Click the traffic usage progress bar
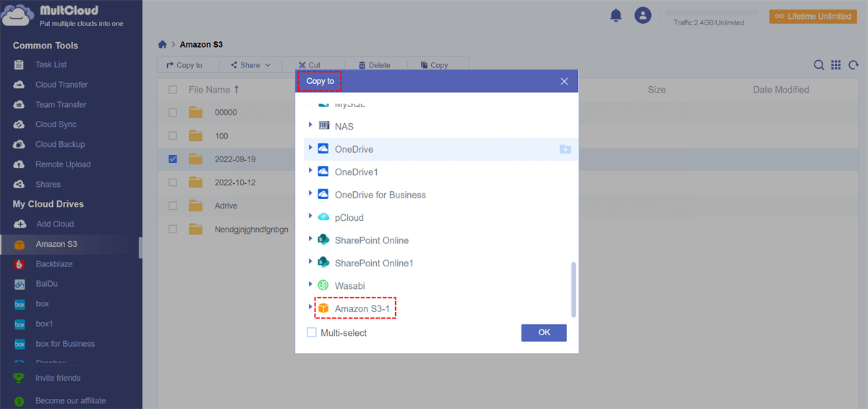This screenshot has height=409, width=868. (x=712, y=12)
